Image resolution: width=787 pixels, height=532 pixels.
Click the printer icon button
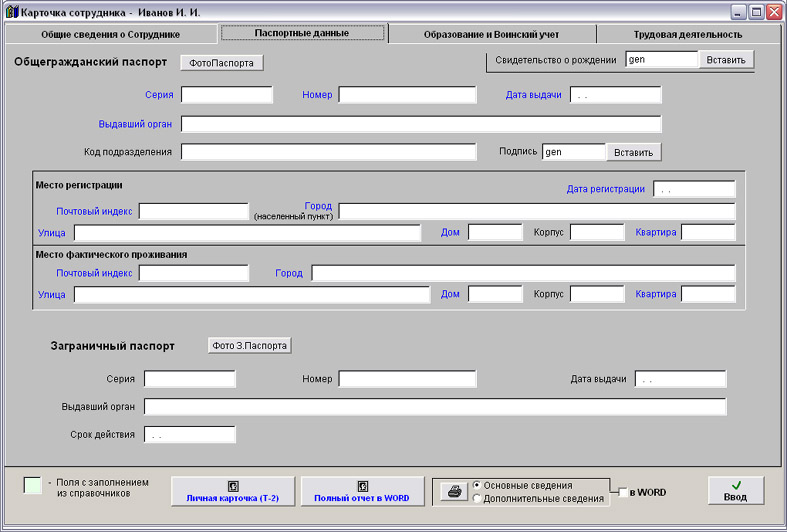point(454,492)
